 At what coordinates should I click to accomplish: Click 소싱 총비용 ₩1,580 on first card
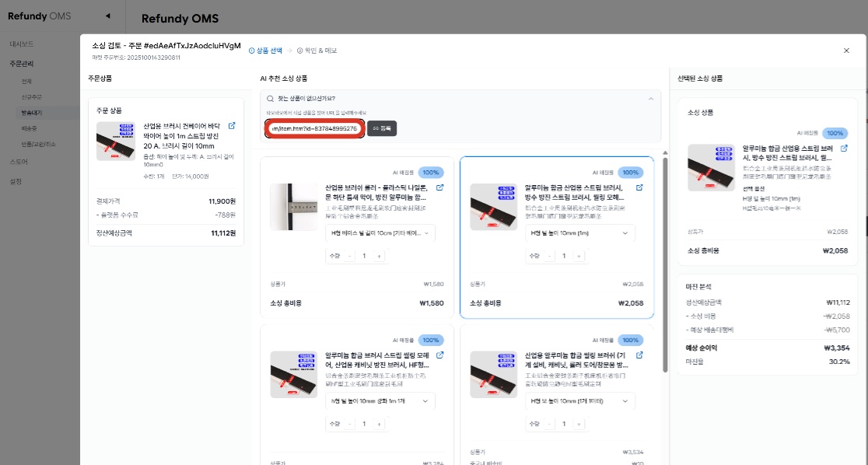(432, 303)
